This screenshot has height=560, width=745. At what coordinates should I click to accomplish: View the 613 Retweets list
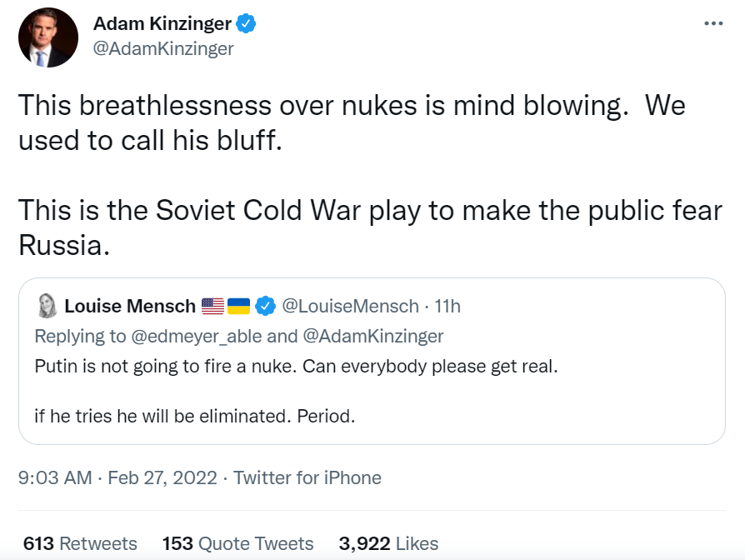(x=80, y=544)
